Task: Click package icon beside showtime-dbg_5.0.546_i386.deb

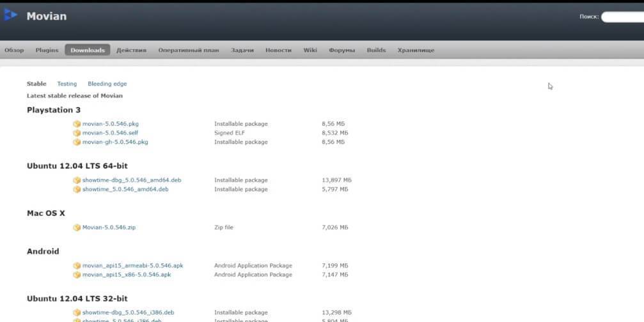Action: (77, 312)
